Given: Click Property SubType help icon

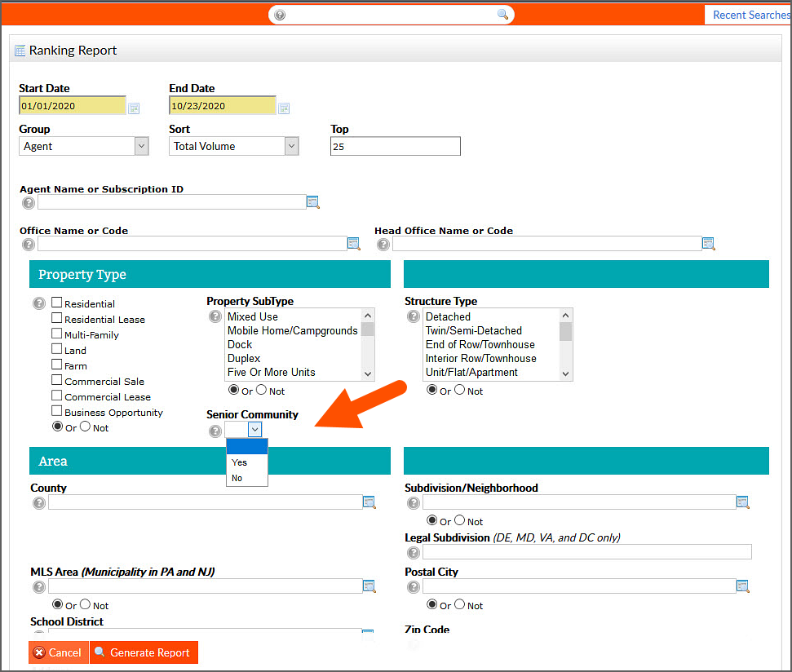Looking at the screenshot, I should coord(215,316).
